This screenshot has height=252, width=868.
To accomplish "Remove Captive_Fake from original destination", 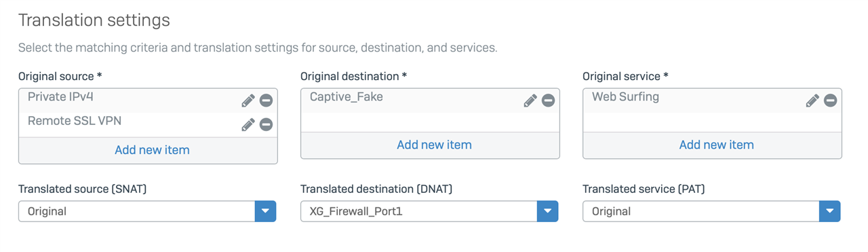I will (549, 101).
